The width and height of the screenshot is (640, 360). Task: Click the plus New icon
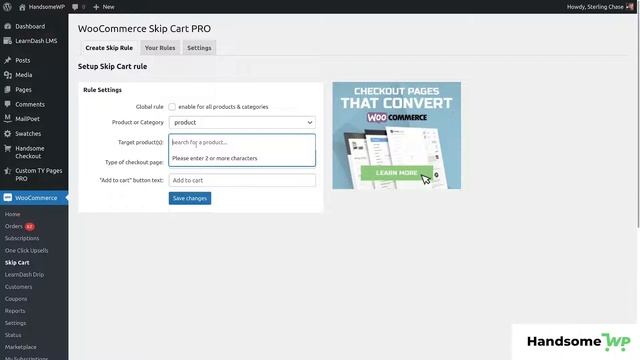pos(96,7)
